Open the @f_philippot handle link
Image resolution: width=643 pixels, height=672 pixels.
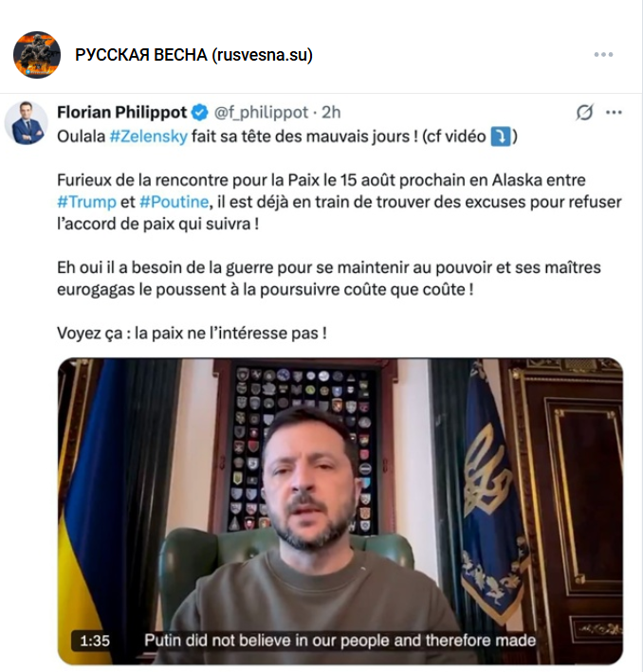261,112
